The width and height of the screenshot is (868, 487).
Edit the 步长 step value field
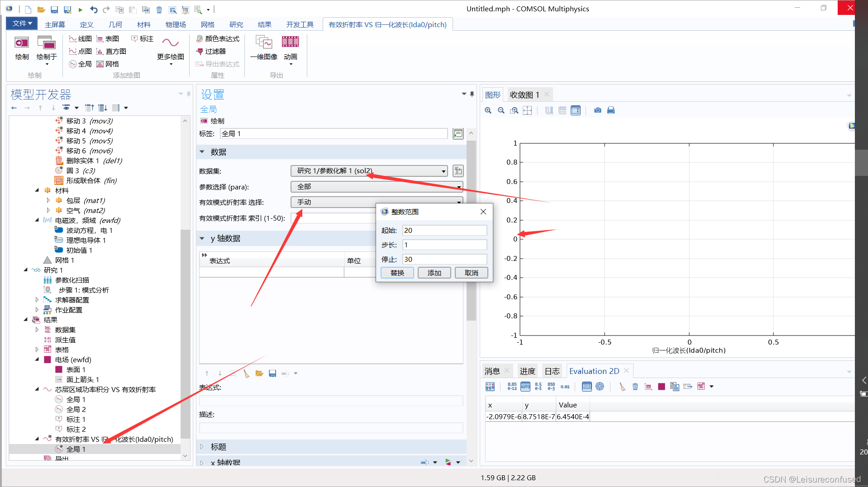point(444,245)
